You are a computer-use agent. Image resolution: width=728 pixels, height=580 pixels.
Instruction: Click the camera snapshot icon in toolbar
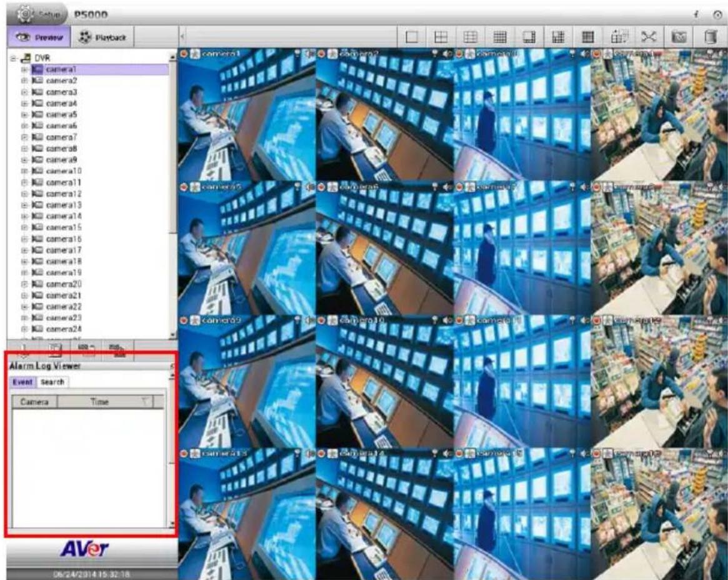(x=679, y=37)
